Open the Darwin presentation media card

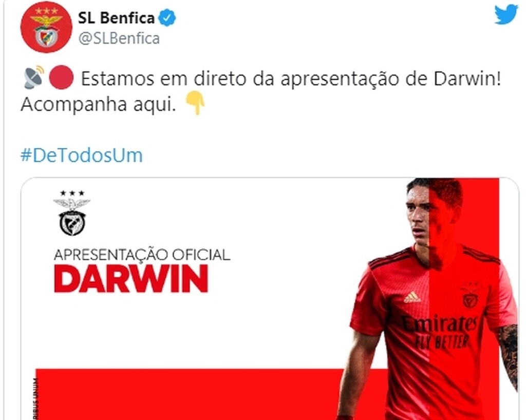[x=270, y=298]
